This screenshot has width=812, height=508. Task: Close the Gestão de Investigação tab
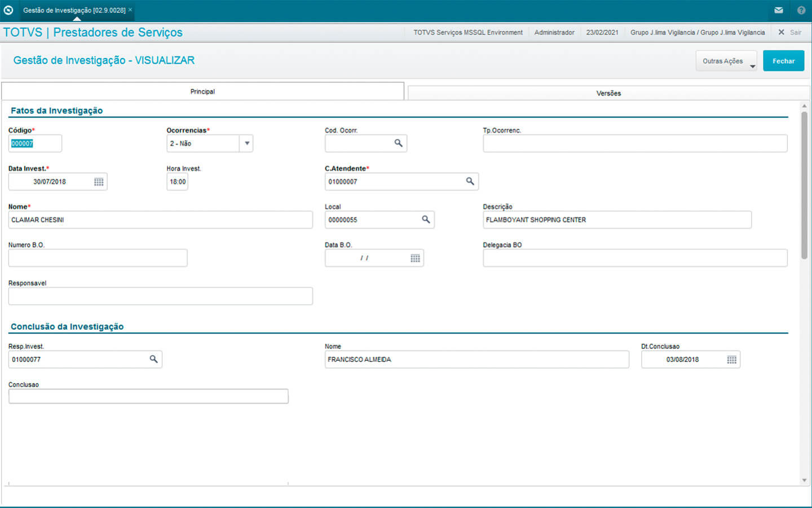130,10
